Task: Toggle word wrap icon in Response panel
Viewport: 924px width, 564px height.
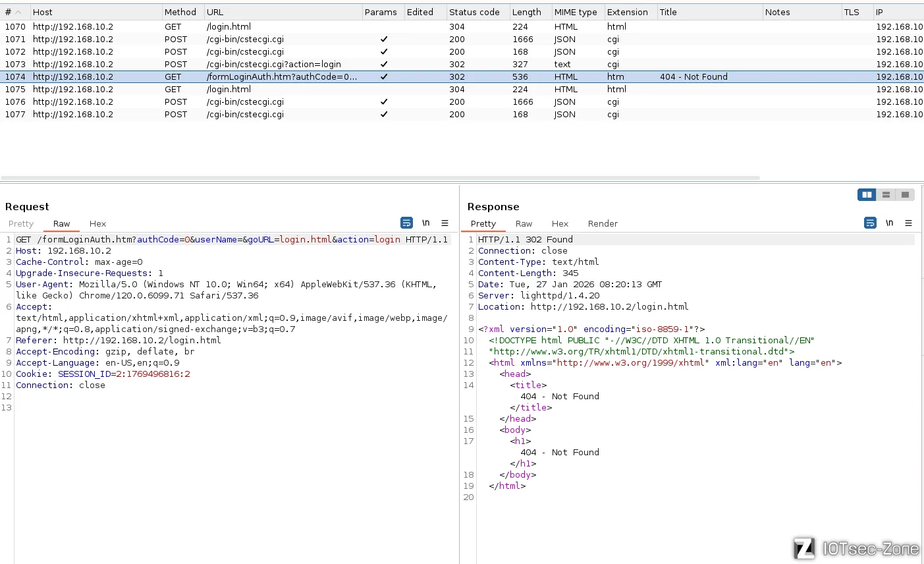Action: coord(870,223)
